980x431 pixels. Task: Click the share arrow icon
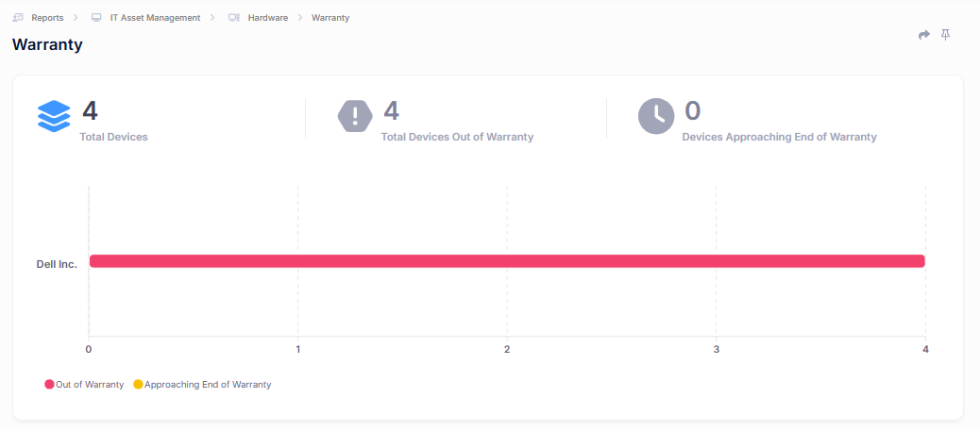[924, 35]
